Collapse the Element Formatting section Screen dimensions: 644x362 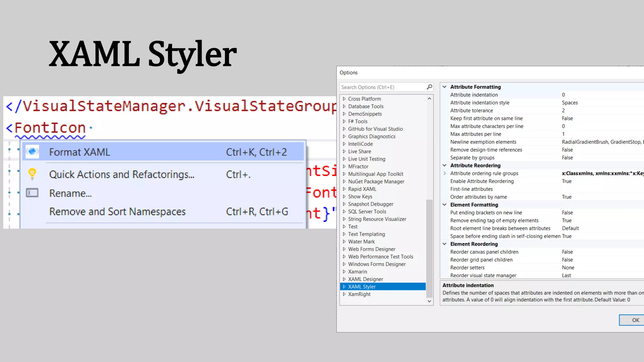point(445,205)
